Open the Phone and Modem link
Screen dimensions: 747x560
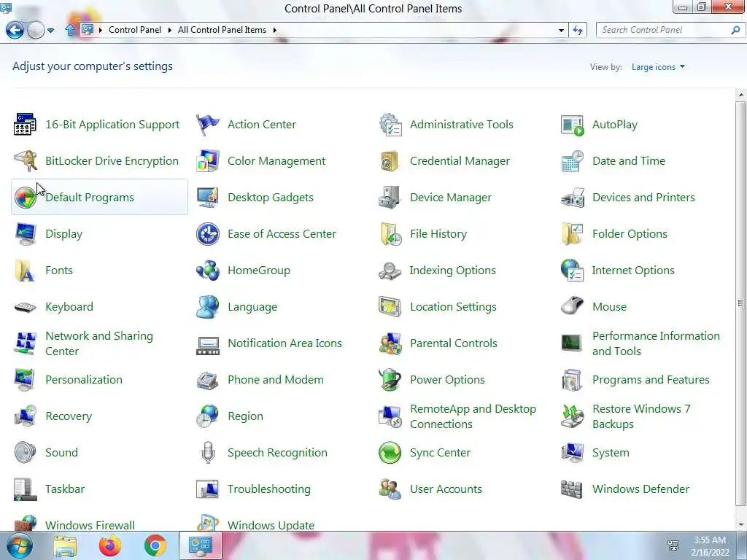tap(275, 379)
